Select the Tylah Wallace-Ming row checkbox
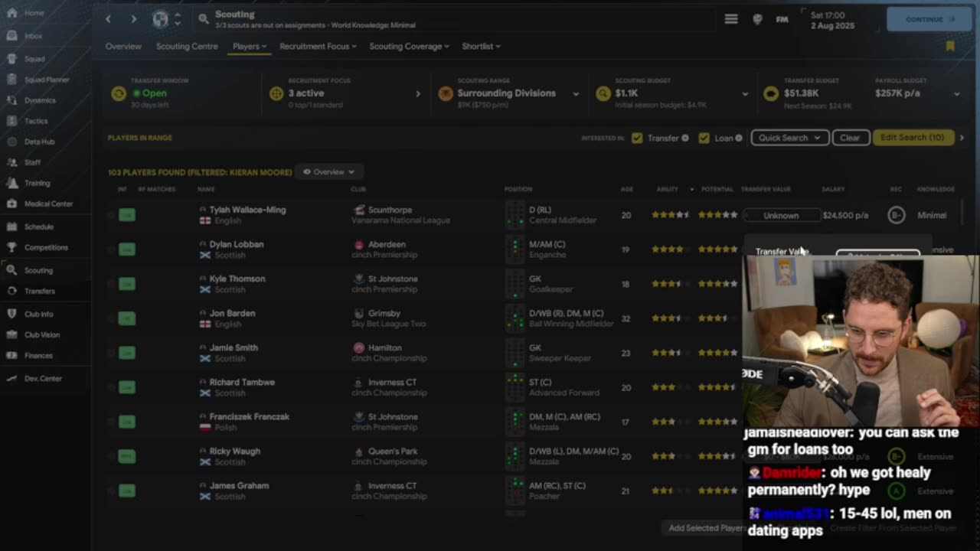The image size is (980, 551). 112,215
